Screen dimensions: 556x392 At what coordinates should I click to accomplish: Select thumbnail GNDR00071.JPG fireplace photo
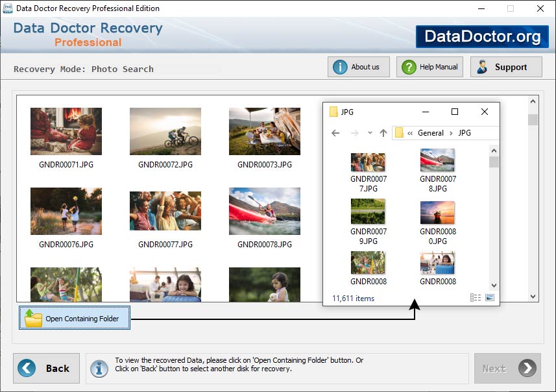coord(66,131)
